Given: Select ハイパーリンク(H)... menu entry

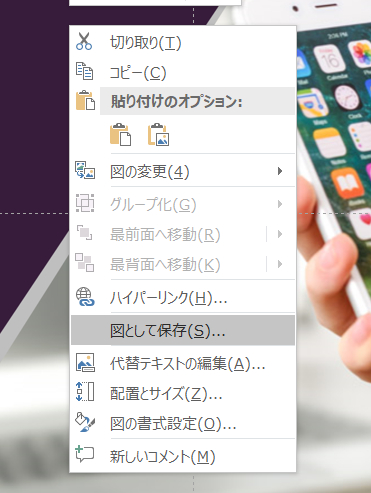Looking at the screenshot, I should (x=183, y=298).
